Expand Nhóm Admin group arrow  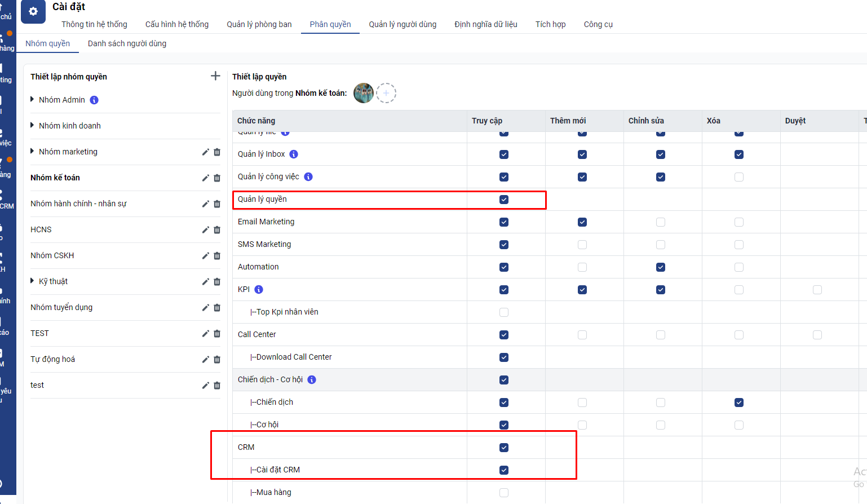(32, 99)
